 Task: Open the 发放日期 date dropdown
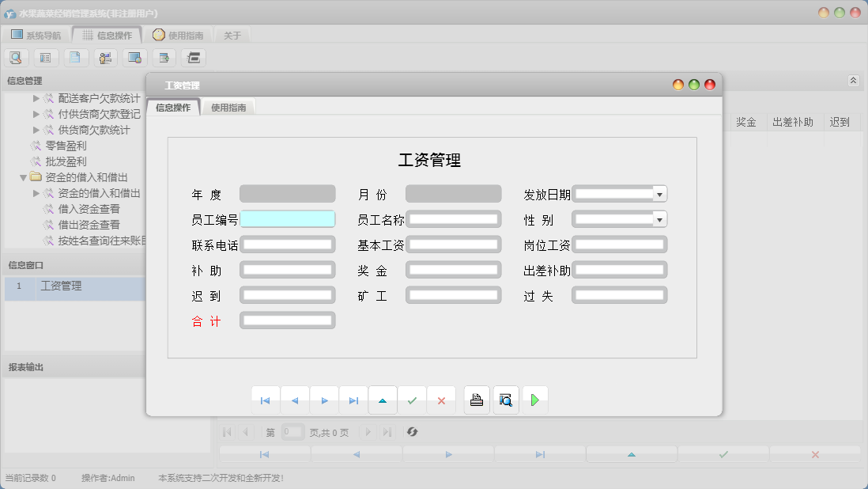coord(662,194)
